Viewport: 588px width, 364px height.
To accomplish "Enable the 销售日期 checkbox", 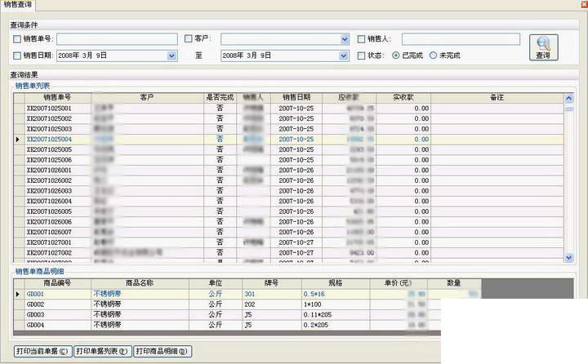I will pos(17,55).
